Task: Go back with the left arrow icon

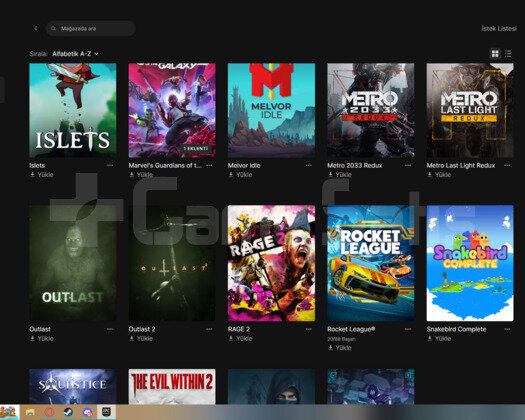Action: tap(36, 28)
